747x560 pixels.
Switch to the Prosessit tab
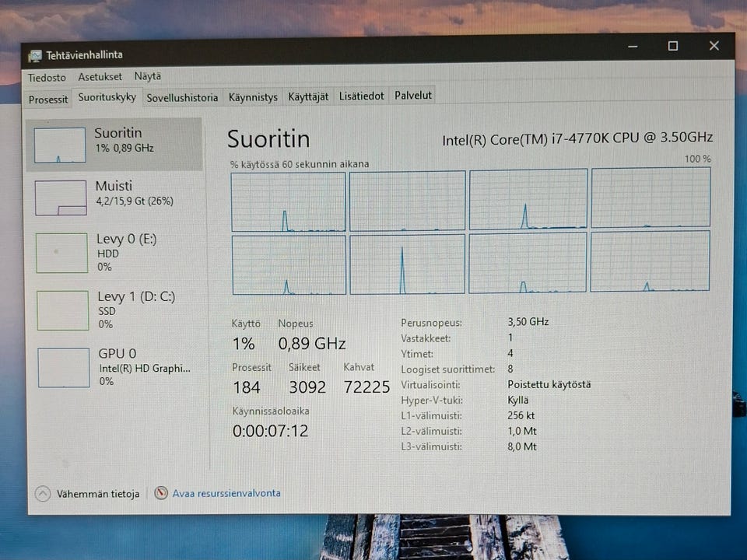[x=48, y=100]
